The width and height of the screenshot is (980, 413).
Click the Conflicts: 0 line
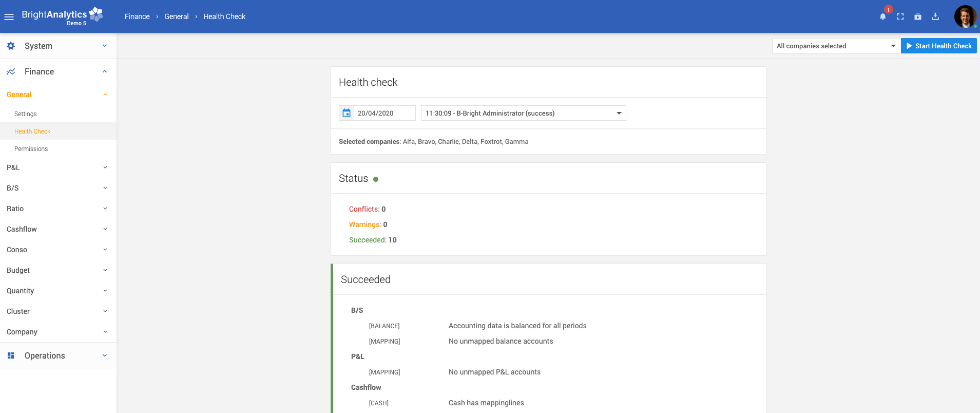(x=367, y=209)
